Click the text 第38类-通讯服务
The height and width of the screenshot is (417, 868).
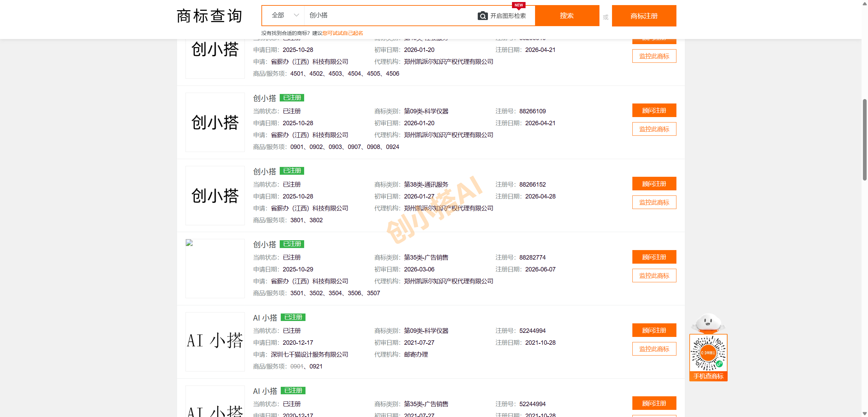pos(426,185)
